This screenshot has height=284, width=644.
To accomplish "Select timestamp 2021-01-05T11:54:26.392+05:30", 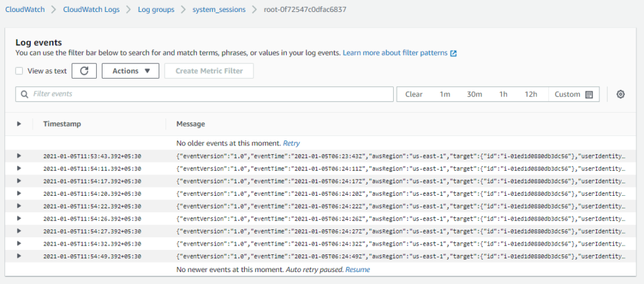I will click(92, 219).
